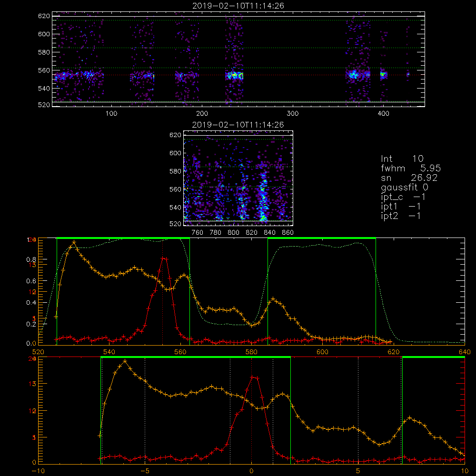The width and height of the screenshot is (476, 476).
Task: Click x-axis label 300 on the wide spectrogram
Action: click(293, 114)
